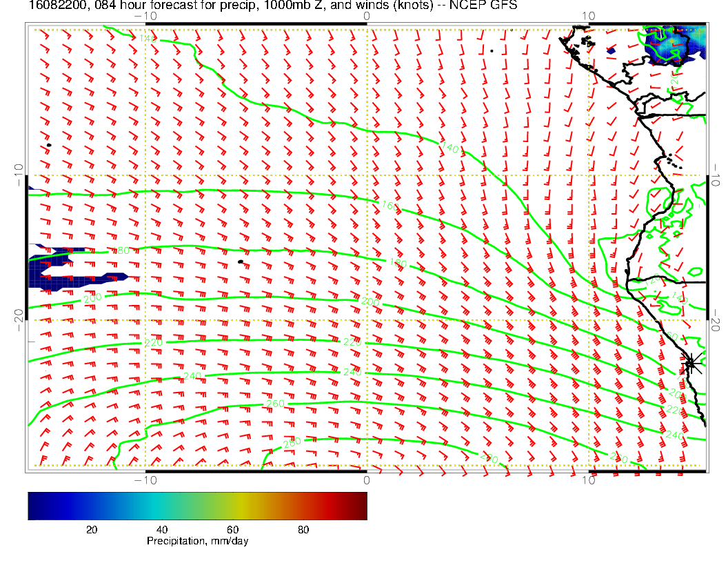Screen dimensions: 728x563
Task: Click the colorbar tick label 80
Action: tap(303, 530)
